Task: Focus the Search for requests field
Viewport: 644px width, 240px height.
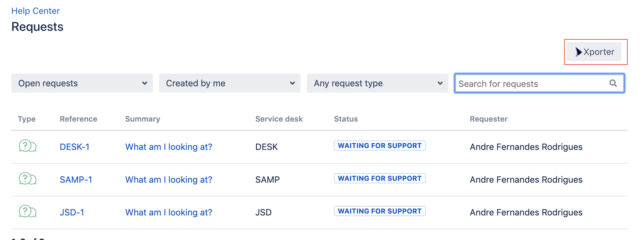Action: click(531, 83)
